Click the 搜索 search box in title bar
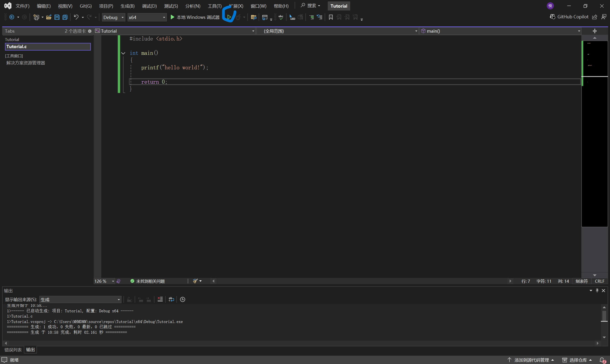The width and height of the screenshot is (610, 364). (x=311, y=5)
